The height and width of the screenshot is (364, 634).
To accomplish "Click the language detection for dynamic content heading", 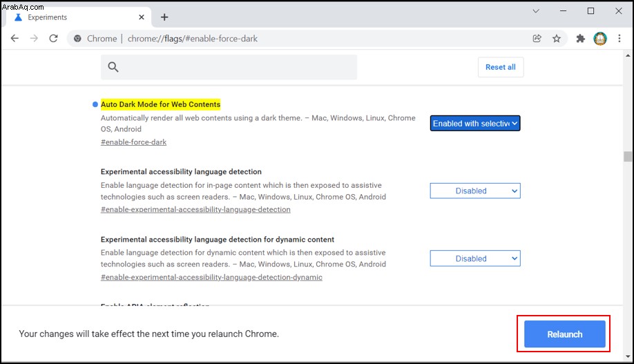I will coord(218,240).
